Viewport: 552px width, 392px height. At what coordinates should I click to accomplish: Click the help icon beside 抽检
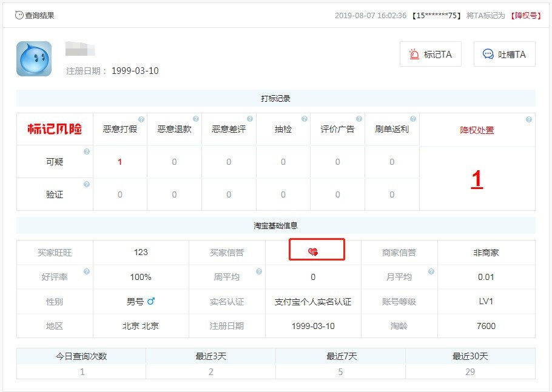(305, 119)
